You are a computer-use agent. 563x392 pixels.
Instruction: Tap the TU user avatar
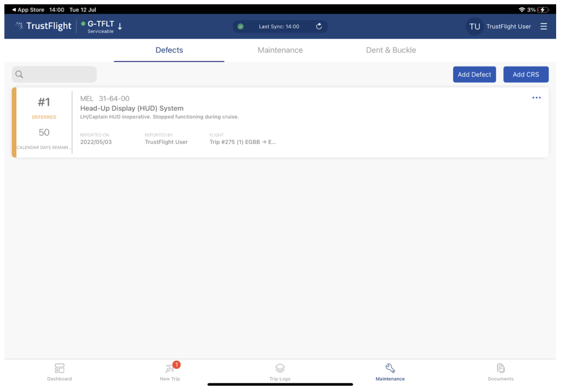(475, 27)
